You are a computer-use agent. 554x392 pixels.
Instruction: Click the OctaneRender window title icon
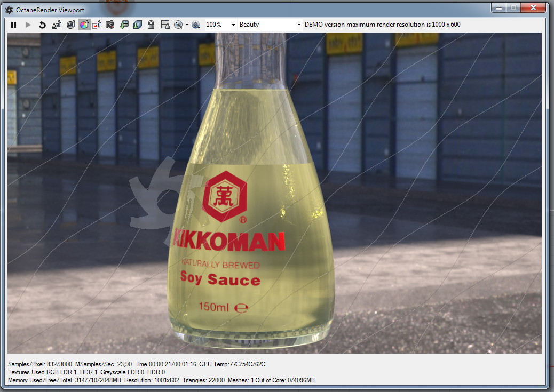coord(9,10)
